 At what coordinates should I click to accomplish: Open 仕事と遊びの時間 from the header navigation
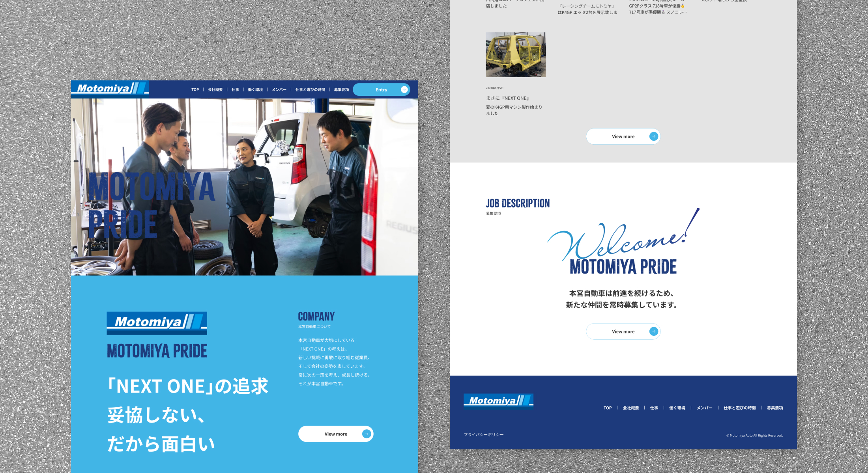point(310,89)
